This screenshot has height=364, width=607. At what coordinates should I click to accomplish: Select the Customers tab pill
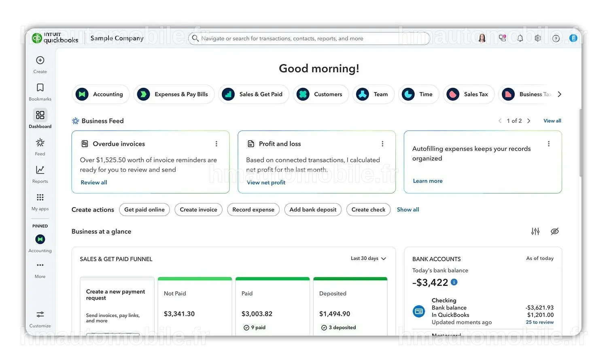point(321,94)
